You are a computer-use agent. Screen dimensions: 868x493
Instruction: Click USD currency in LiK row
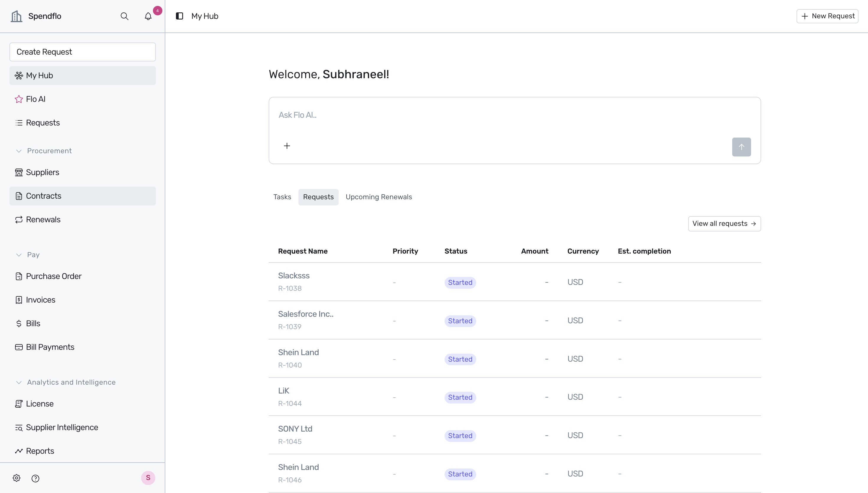575,397
